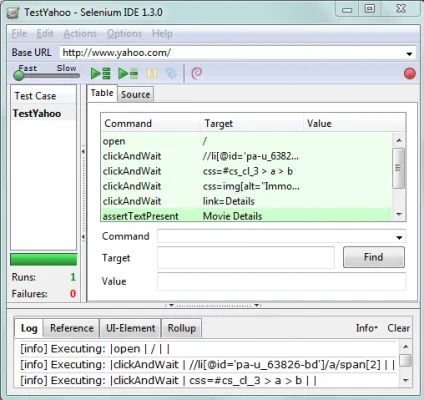424x400 pixels.
Task: Click log line css=#cs_cl_3 > a > b
Action: (x=168, y=380)
